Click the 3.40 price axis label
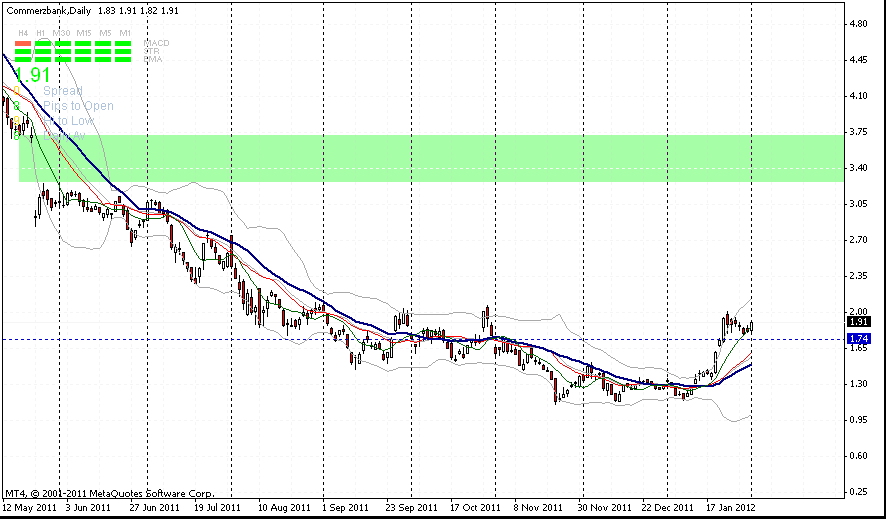886x519 pixels. click(x=858, y=168)
